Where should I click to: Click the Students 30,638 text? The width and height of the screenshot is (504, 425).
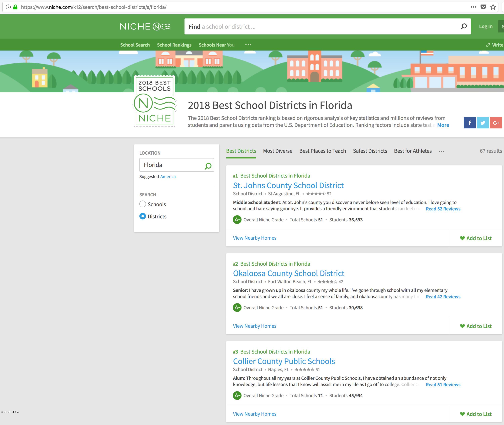(346, 308)
